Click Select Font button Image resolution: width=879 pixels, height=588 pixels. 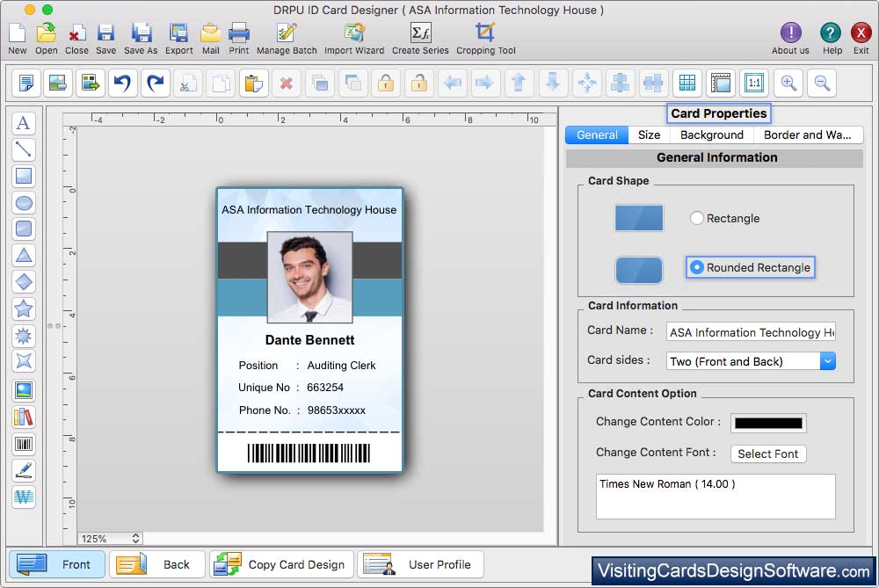768,454
